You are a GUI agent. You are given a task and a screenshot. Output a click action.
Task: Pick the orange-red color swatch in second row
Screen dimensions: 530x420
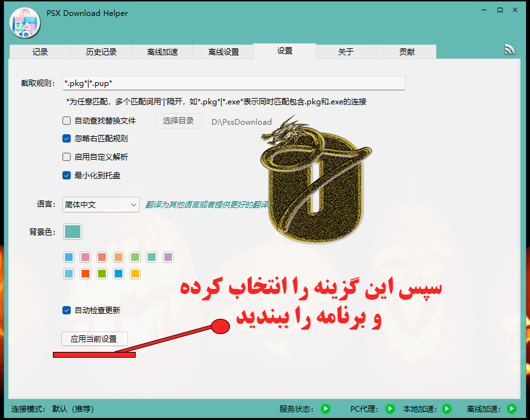point(85,274)
